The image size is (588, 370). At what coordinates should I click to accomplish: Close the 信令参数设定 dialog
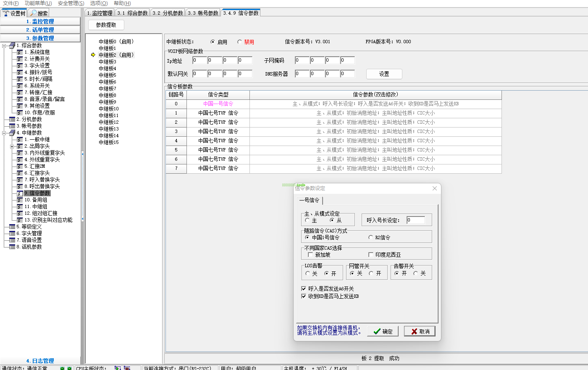click(435, 188)
